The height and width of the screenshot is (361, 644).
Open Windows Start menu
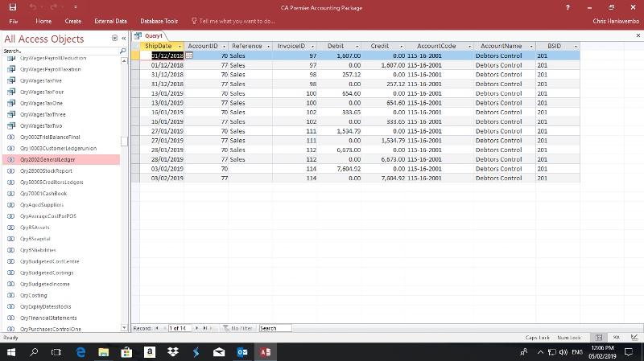click(x=11, y=352)
